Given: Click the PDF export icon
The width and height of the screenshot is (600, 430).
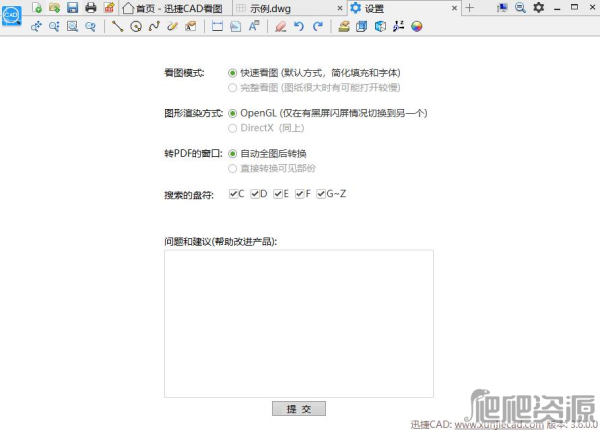Looking at the screenshot, I should 109,7.
